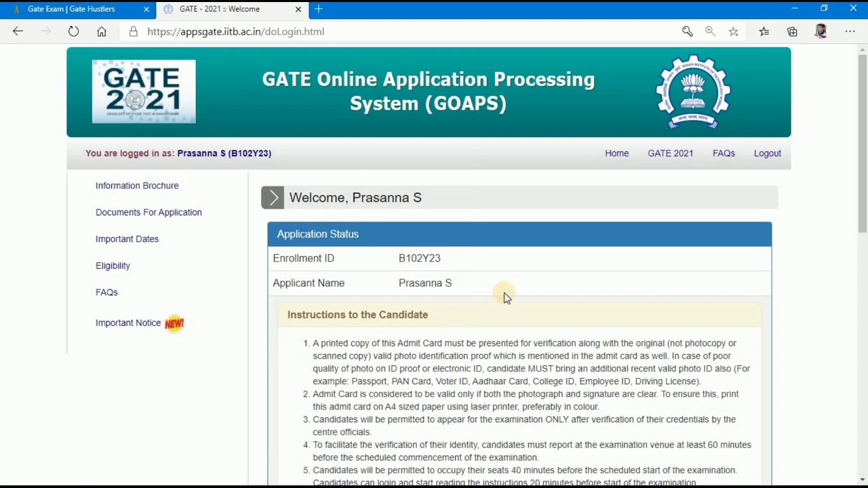The image size is (868, 488).
Task: Click the NEW badge beside Important Notice
Action: [x=174, y=323]
